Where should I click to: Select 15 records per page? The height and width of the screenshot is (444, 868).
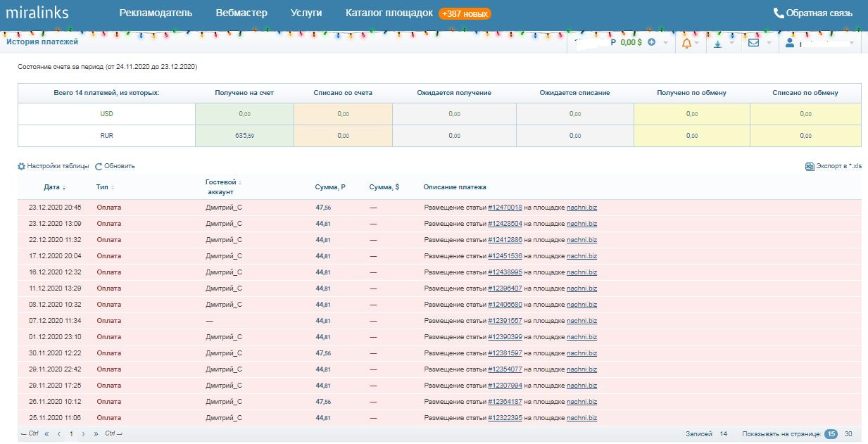tap(831, 434)
